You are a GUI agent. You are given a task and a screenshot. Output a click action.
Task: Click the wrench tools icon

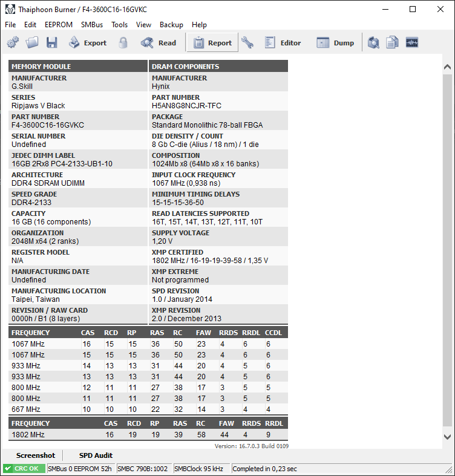(x=247, y=42)
